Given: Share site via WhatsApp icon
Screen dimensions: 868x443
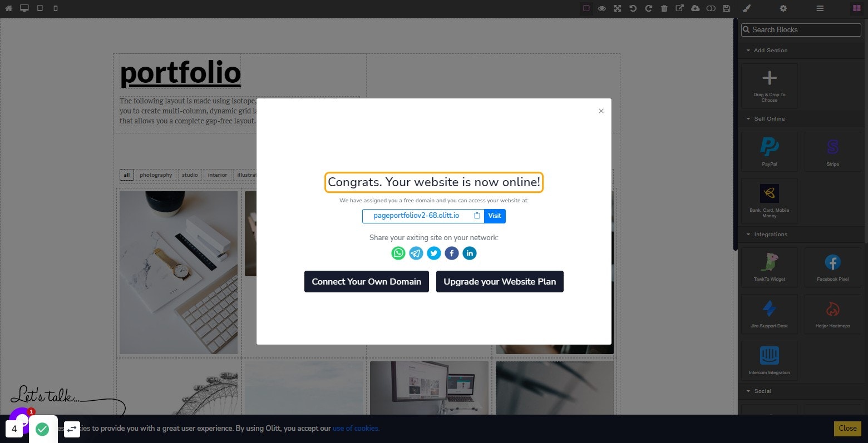Looking at the screenshot, I should point(398,253).
